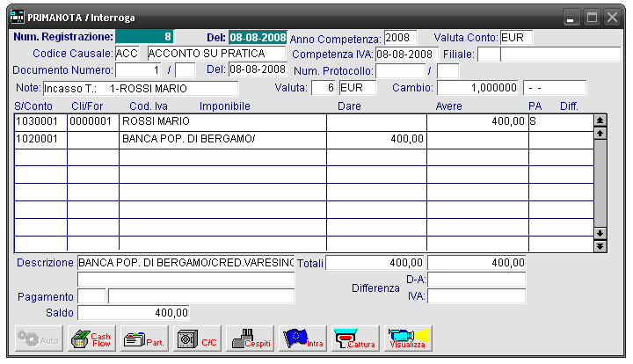The image size is (633, 364).
Task: Click the Note field with Incasso text
Action: (141, 88)
